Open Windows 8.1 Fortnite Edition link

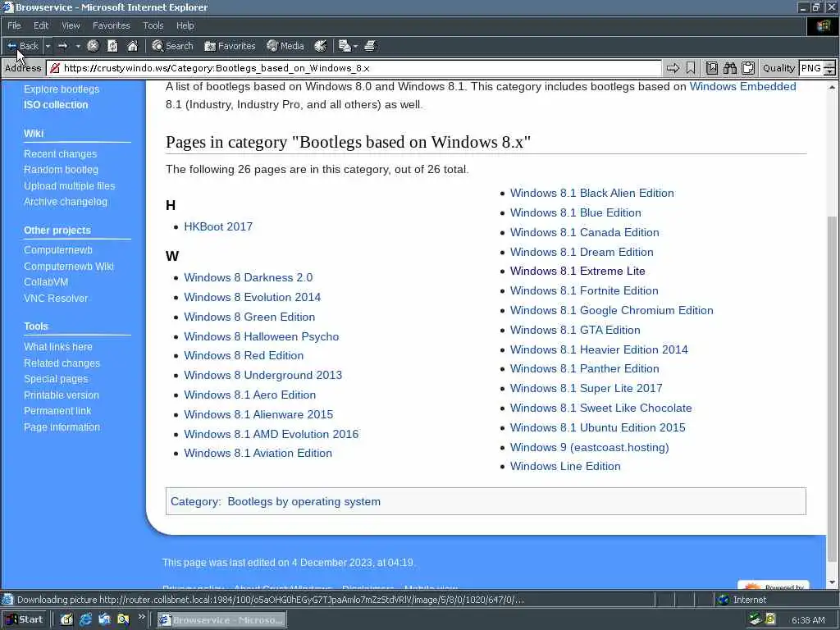(x=584, y=290)
